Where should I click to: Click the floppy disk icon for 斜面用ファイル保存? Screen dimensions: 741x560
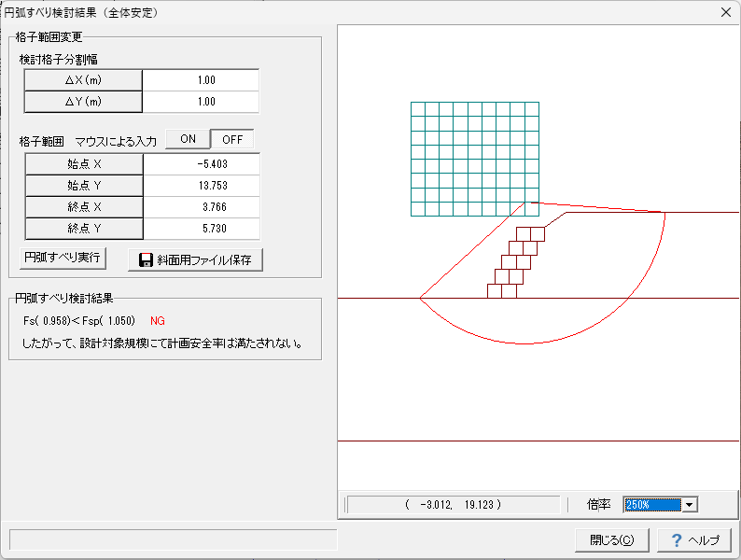(x=147, y=259)
